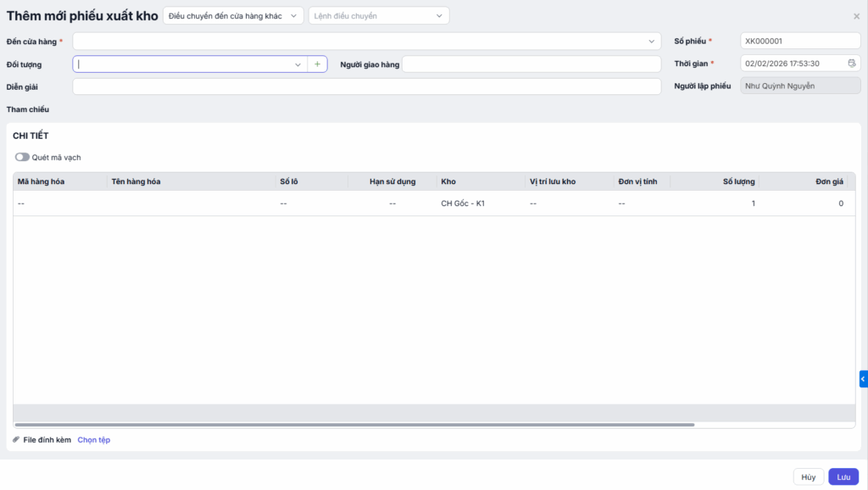Open the Lệnh điều chuyển dropdown

[378, 16]
